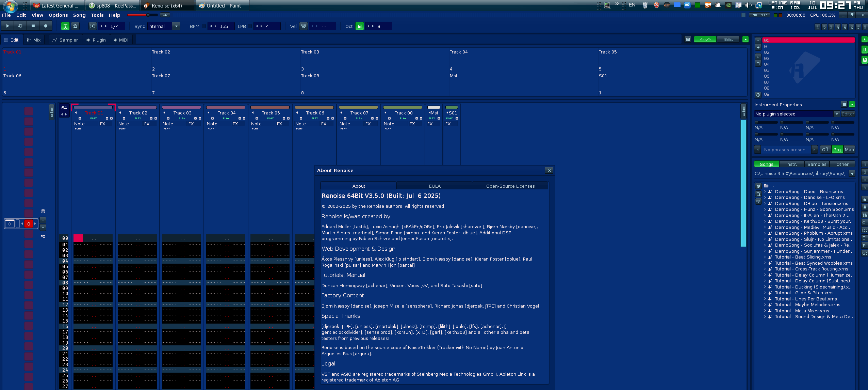The width and height of the screenshot is (868, 390).
Task: Stop playback with the Stop button
Action: pyautogui.click(x=33, y=26)
